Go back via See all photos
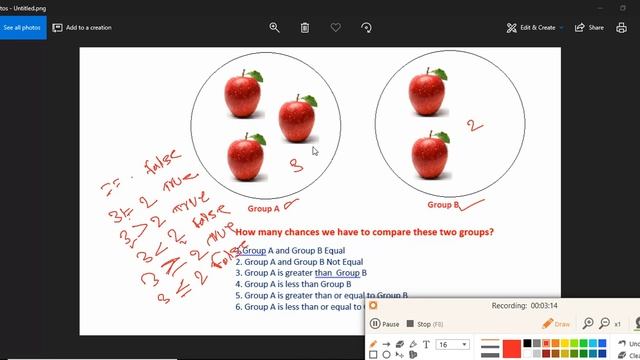Viewport: 640px width, 360px height. 22,28
